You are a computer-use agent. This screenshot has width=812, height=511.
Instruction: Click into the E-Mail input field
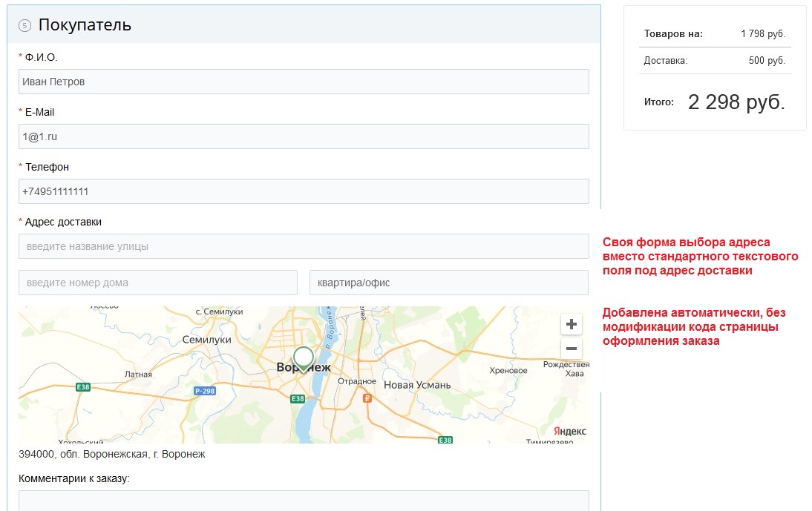[304, 136]
